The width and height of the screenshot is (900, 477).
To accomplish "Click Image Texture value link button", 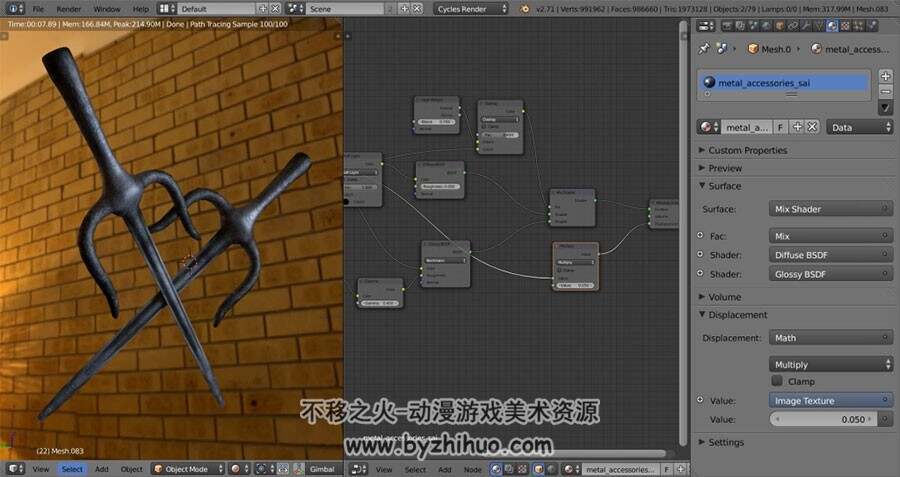I will 830,401.
